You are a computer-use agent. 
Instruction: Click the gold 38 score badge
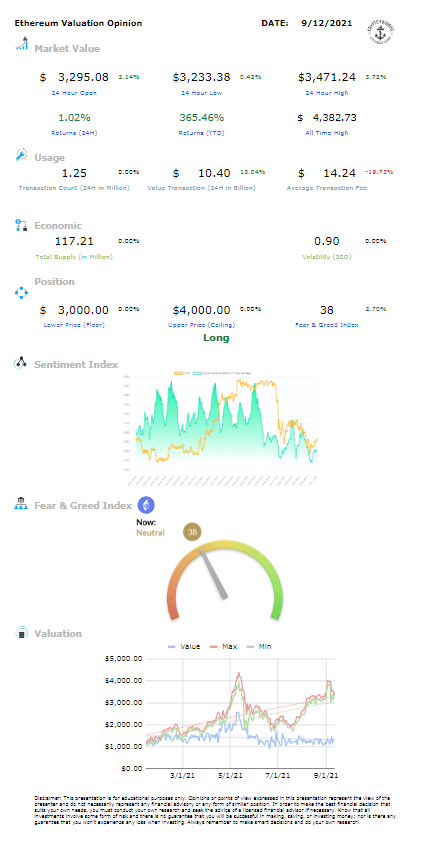pyautogui.click(x=192, y=533)
